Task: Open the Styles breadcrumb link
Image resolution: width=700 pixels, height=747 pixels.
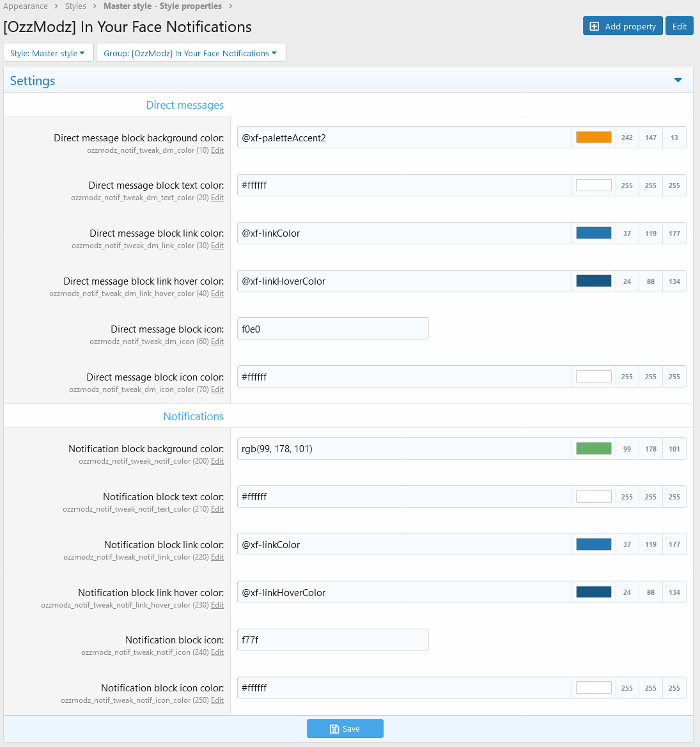Action: coord(75,6)
